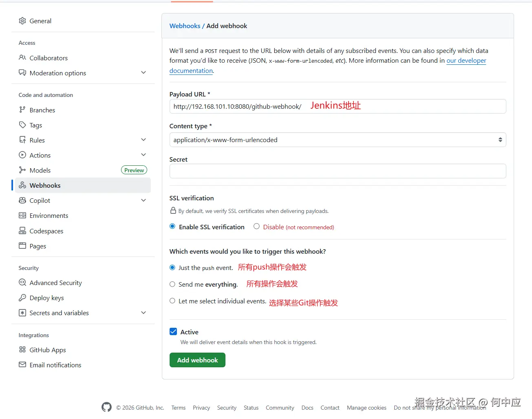Go to Environments settings

click(49, 215)
